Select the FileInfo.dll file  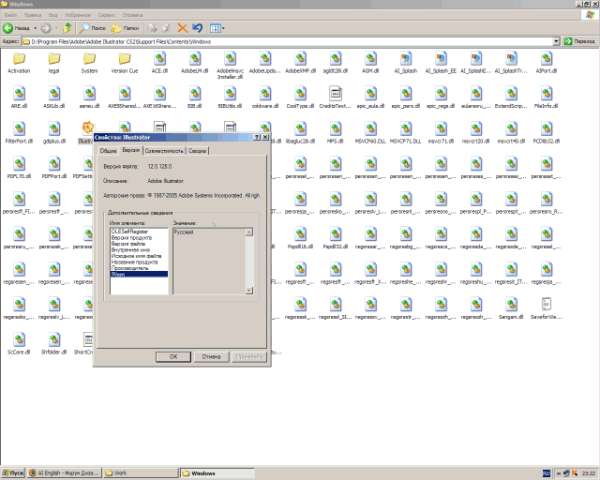click(x=546, y=98)
